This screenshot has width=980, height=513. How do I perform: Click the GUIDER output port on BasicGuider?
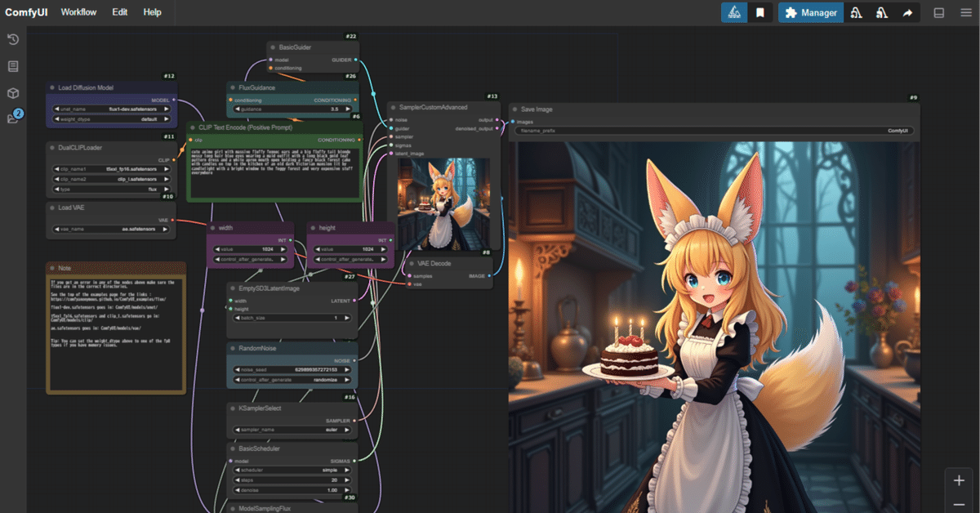[356, 60]
